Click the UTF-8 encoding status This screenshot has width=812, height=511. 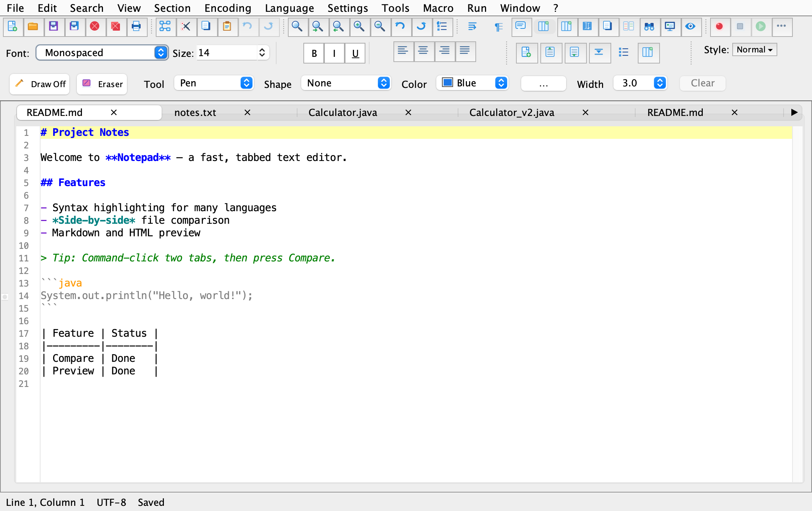point(111,503)
